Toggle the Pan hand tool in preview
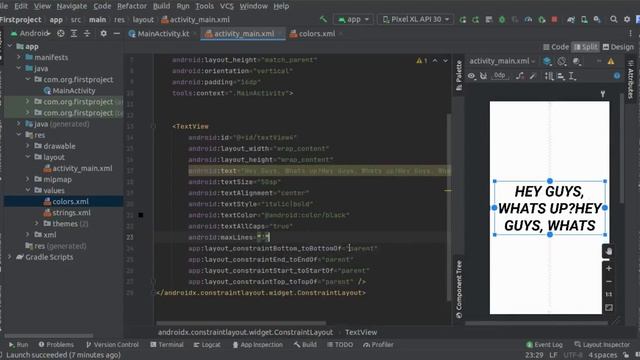This screenshot has width=640, height=360. (609, 251)
